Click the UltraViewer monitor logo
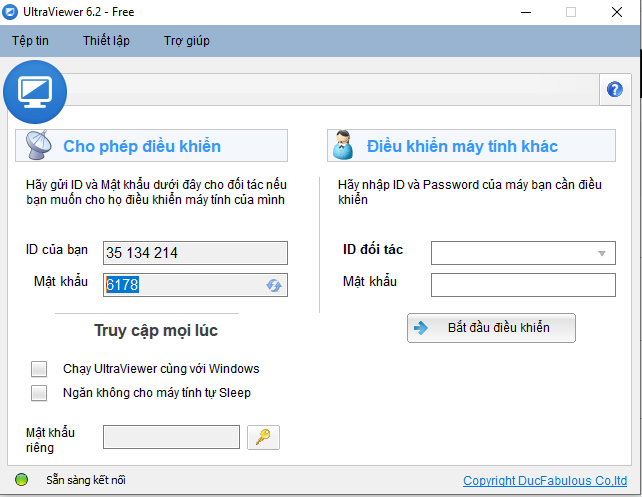Viewport: 642px width, 497px height. (35, 92)
